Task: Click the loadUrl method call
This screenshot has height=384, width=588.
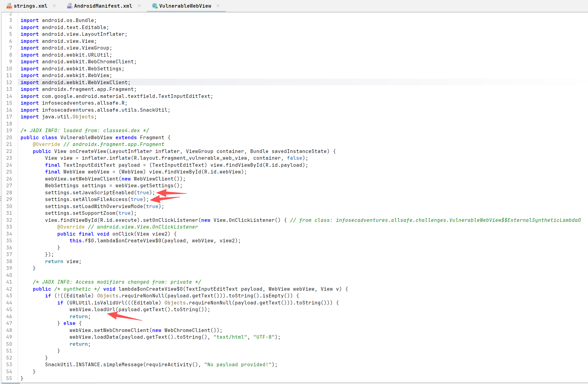Action: click(104, 309)
